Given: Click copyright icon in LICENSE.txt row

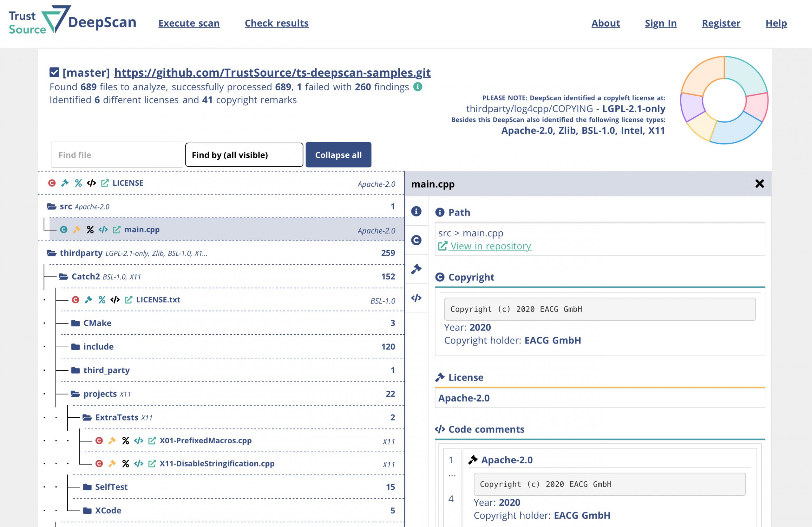Looking at the screenshot, I should (75, 300).
